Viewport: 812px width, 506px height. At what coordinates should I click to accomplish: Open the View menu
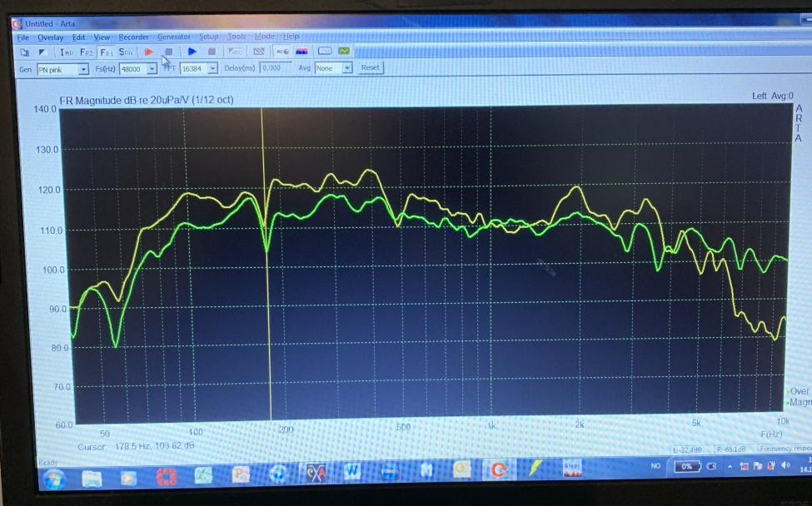(102, 37)
